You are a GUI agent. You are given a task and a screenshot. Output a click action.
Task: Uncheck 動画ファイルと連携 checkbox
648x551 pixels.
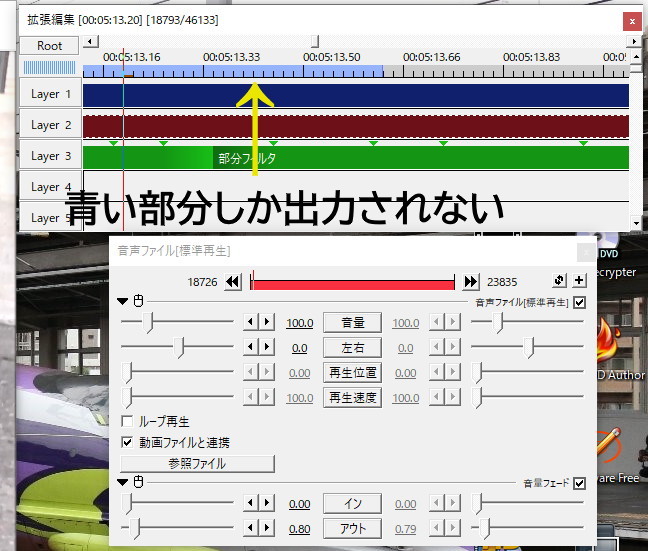point(127,442)
